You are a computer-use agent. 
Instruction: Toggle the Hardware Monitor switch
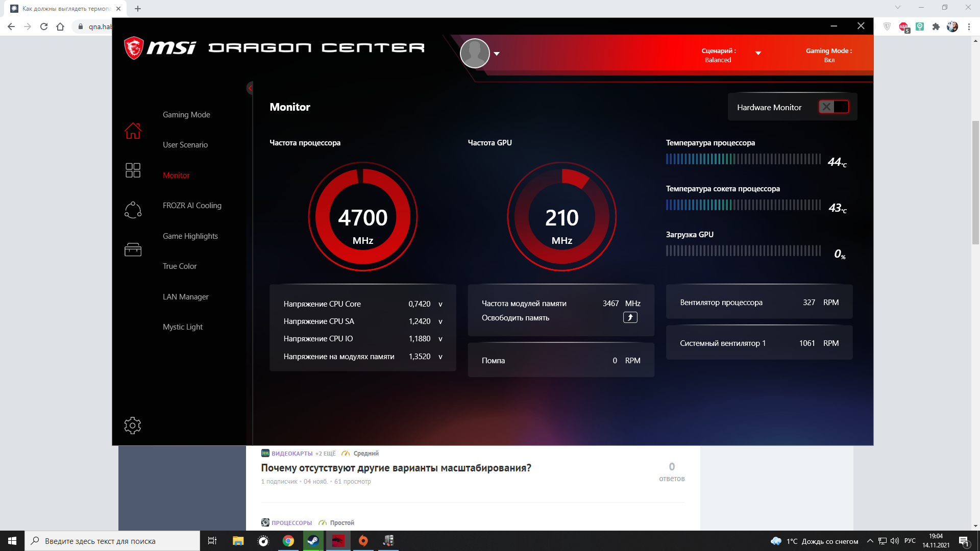[834, 107]
